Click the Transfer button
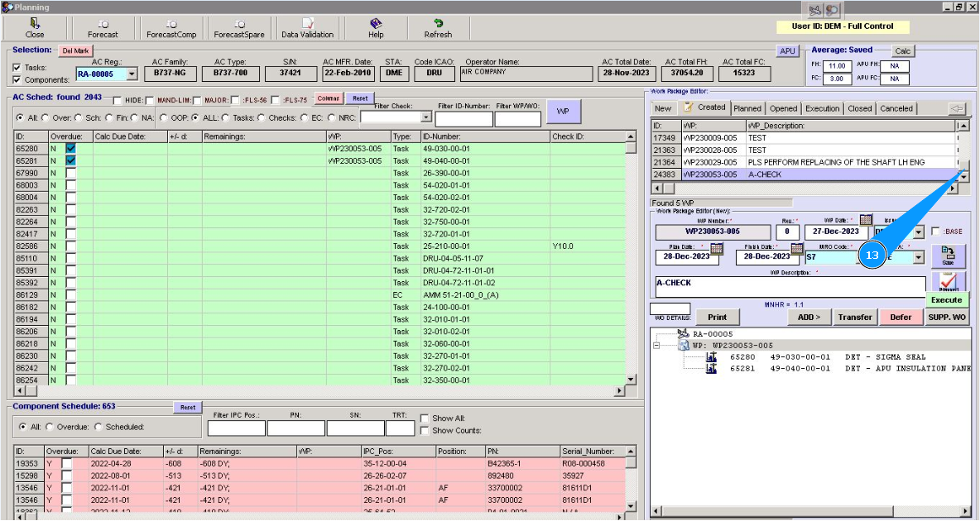 [x=855, y=317]
